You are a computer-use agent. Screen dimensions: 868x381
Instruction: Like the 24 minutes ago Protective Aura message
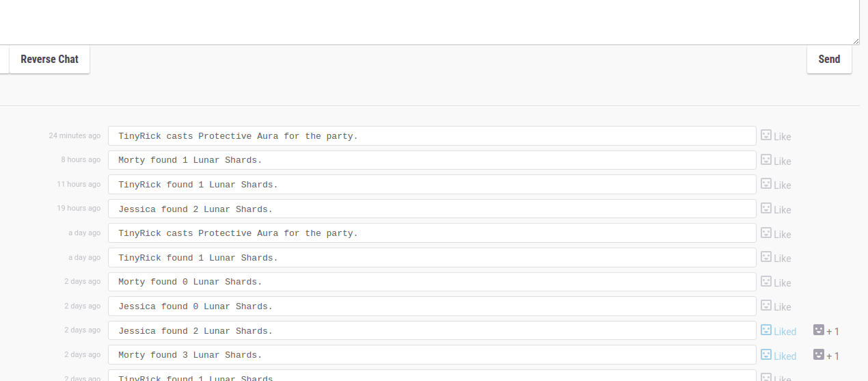click(776, 136)
